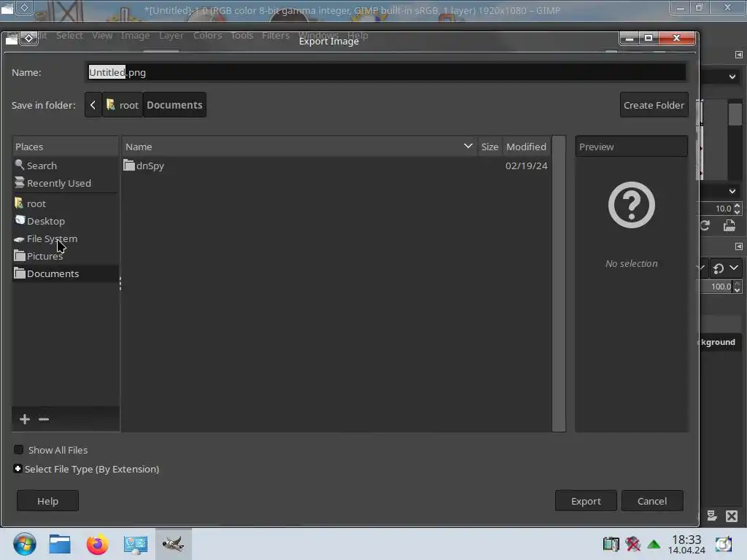
Task: Open Recently Used in Places
Action: click(x=58, y=183)
